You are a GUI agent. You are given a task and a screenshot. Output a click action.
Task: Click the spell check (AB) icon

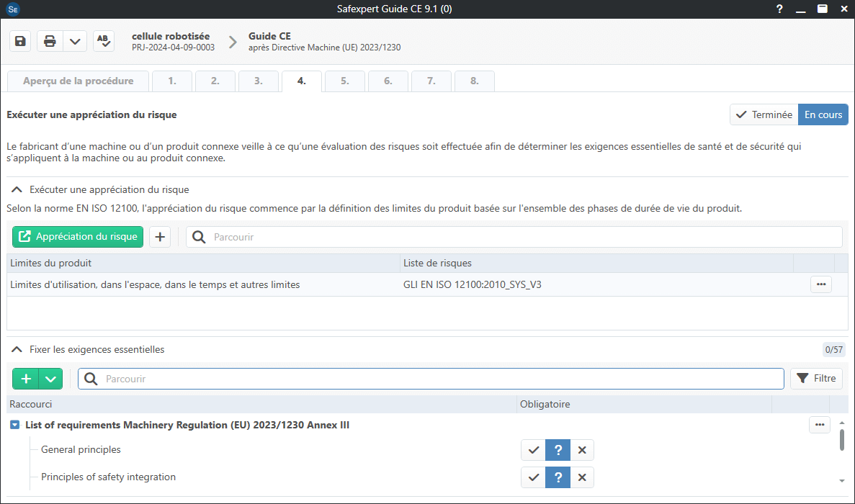click(103, 40)
